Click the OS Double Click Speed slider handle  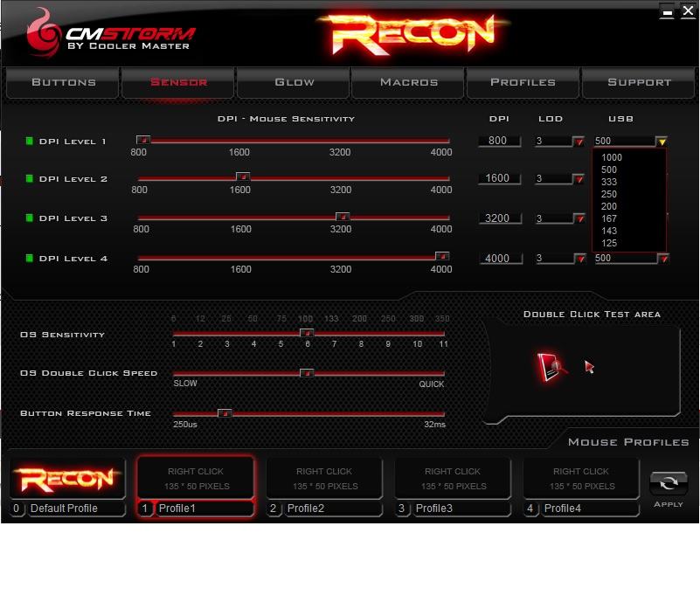[307, 373]
